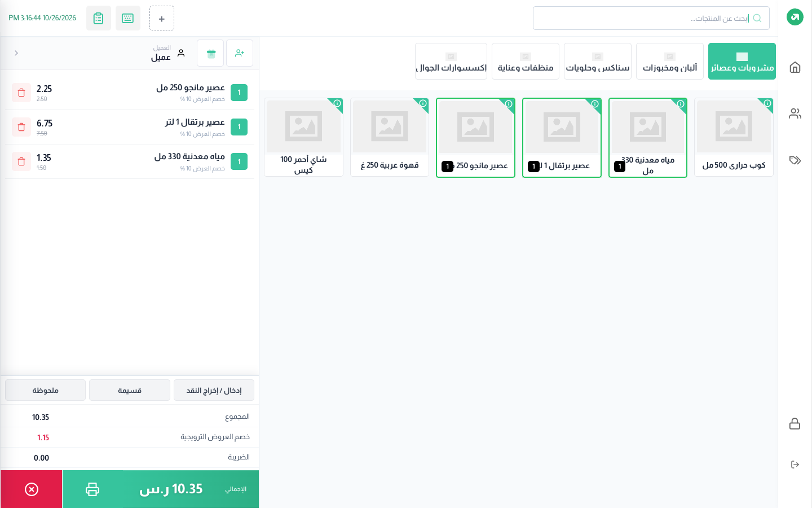Click the green box icon button
812x508 pixels.
click(210, 53)
